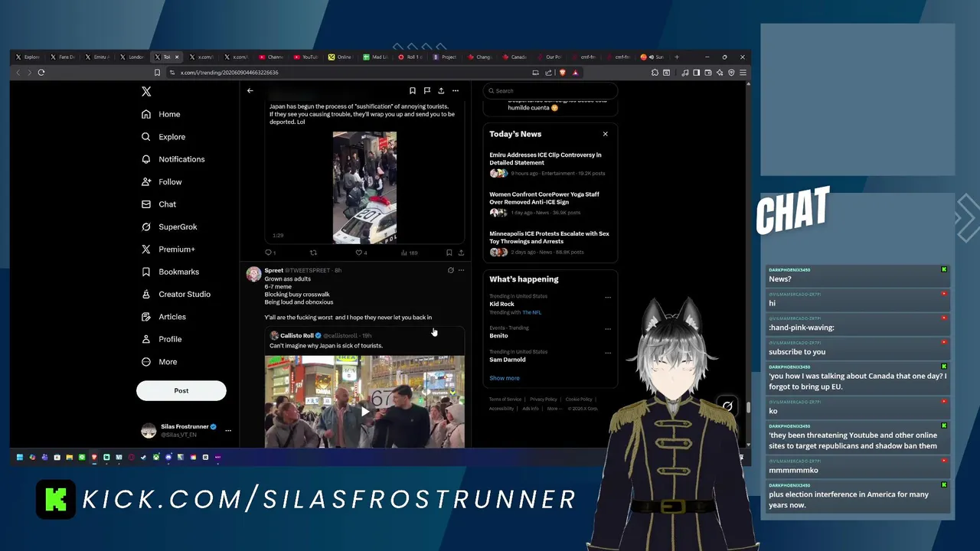
Task: Open options menu for Kid Rock trend
Action: pos(608,297)
